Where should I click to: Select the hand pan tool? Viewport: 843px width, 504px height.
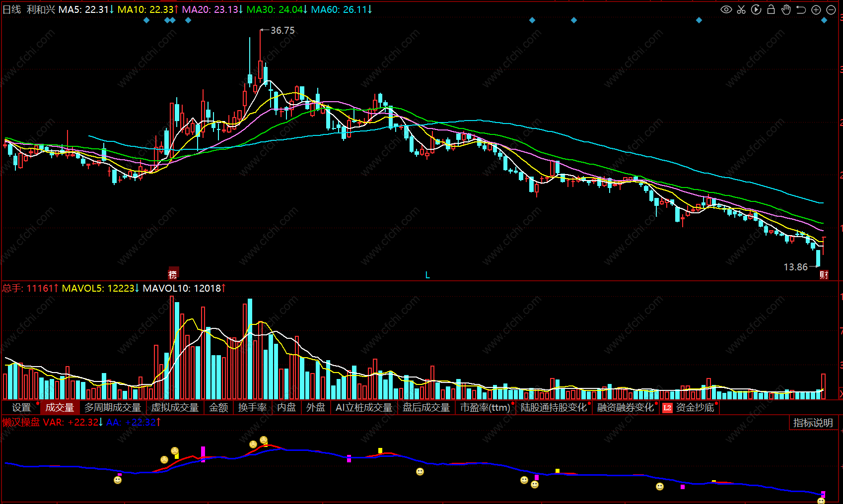click(786, 9)
